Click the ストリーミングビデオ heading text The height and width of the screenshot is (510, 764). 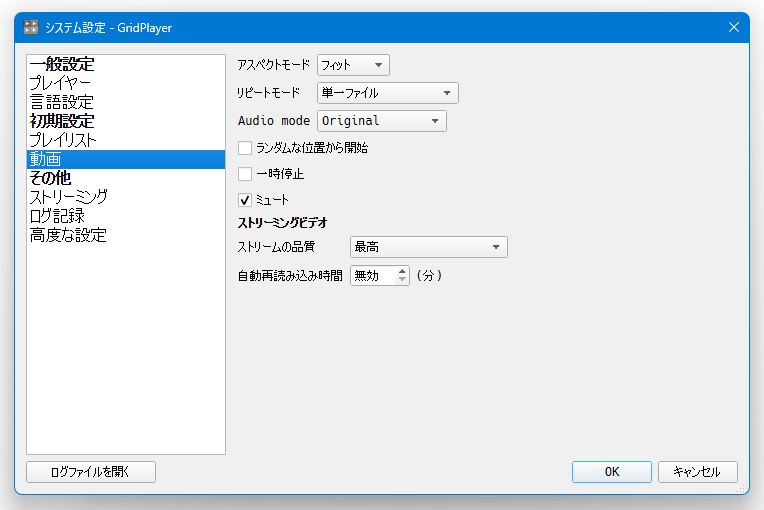click(x=282, y=223)
